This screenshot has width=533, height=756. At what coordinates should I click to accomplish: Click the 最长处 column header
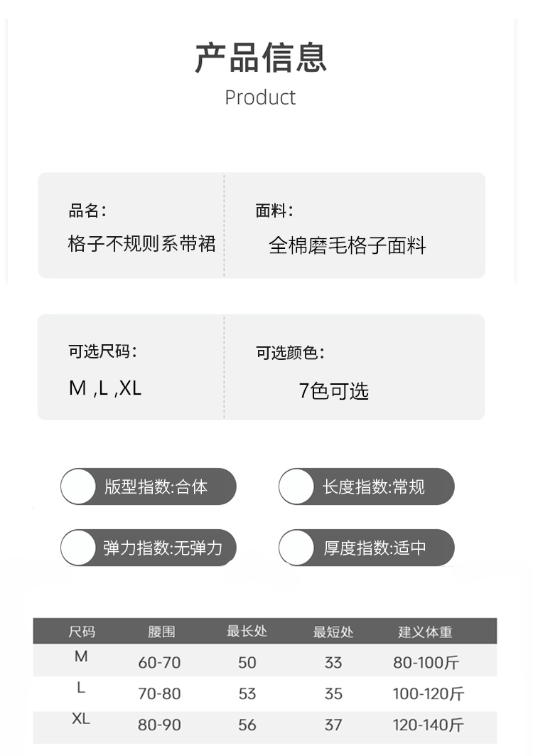[x=247, y=632]
